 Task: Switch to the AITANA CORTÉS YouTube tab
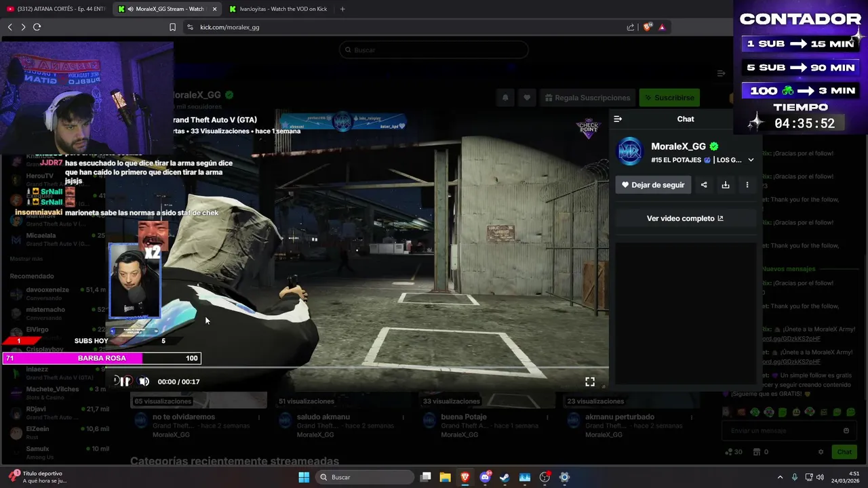click(56, 9)
